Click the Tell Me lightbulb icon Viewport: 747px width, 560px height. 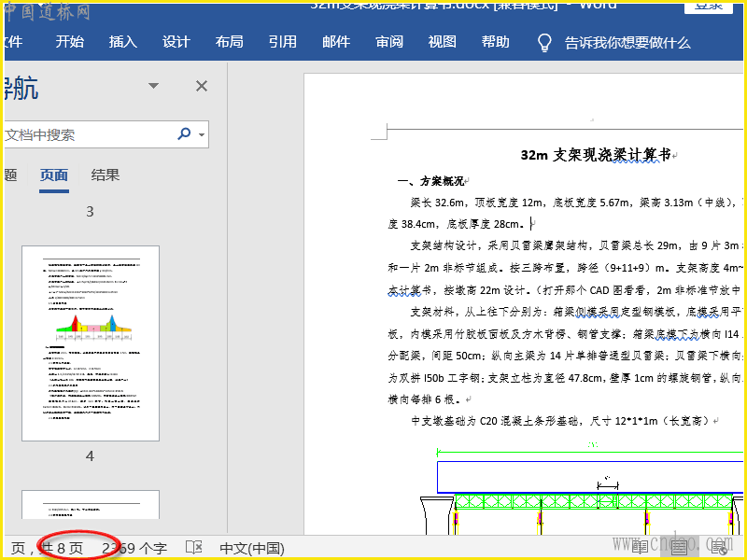point(545,42)
